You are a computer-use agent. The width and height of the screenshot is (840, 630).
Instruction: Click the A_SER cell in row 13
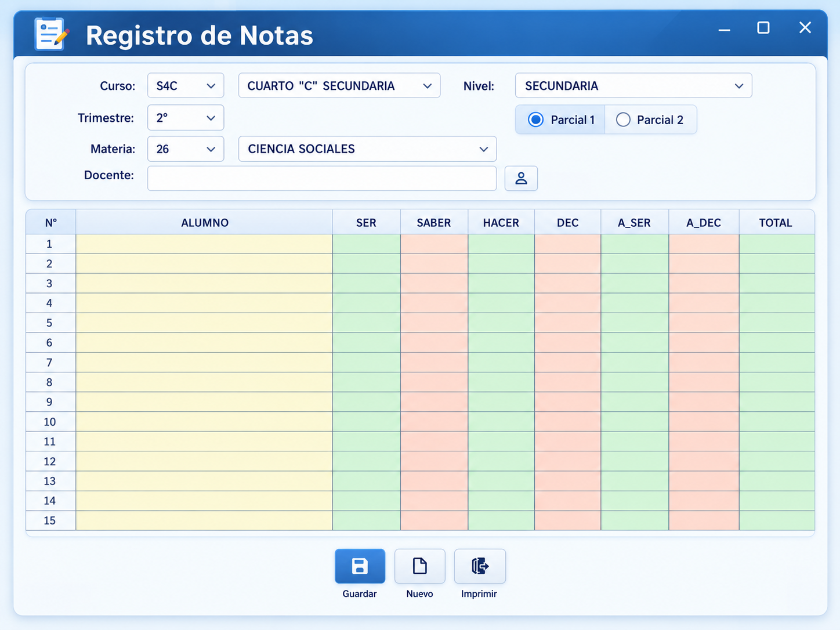point(635,481)
